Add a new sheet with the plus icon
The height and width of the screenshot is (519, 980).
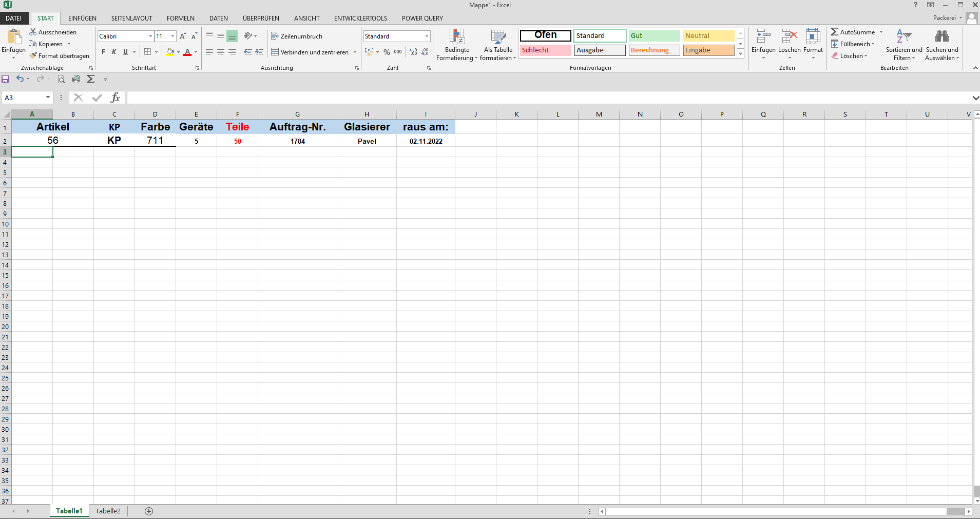pyautogui.click(x=149, y=511)
